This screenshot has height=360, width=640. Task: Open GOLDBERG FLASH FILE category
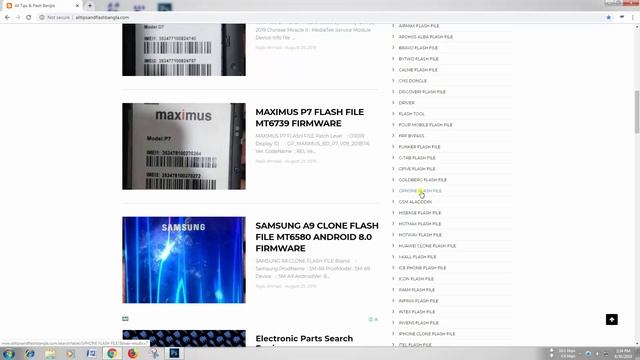[x=422, y=180]
